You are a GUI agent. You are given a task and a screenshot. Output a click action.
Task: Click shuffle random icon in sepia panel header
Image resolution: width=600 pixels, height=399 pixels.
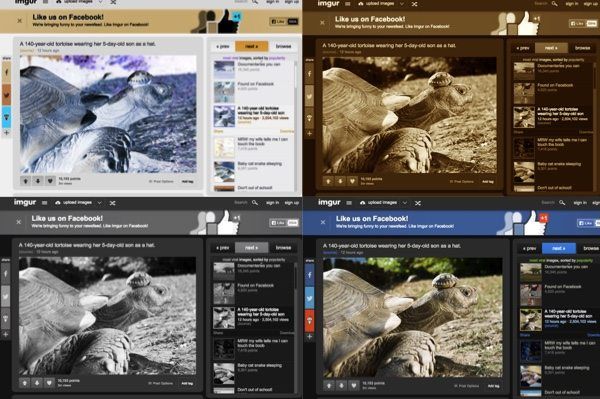(414, 4)
